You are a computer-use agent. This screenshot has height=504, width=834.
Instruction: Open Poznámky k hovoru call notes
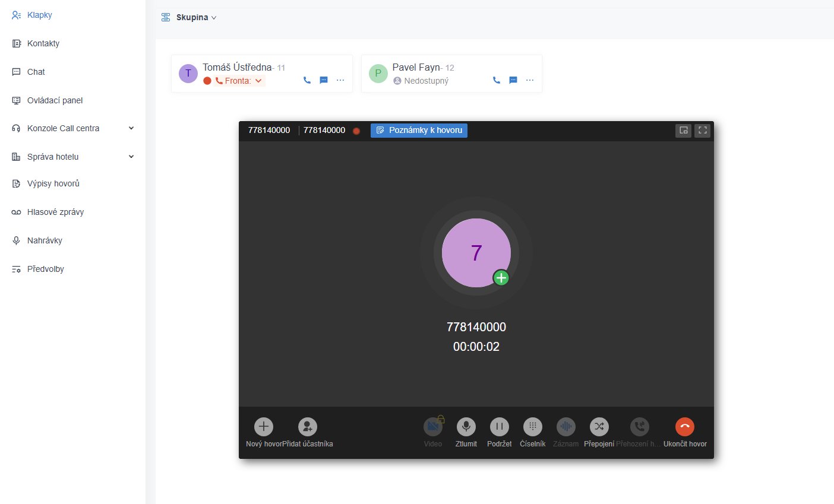pos(419,131)
